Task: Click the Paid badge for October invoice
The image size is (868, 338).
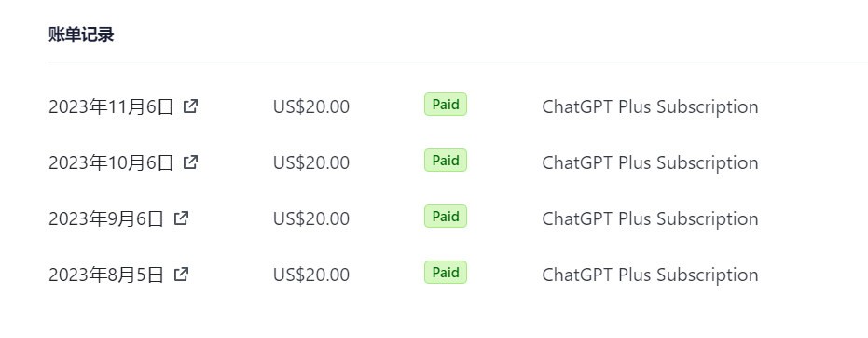Action: (446, 161)
